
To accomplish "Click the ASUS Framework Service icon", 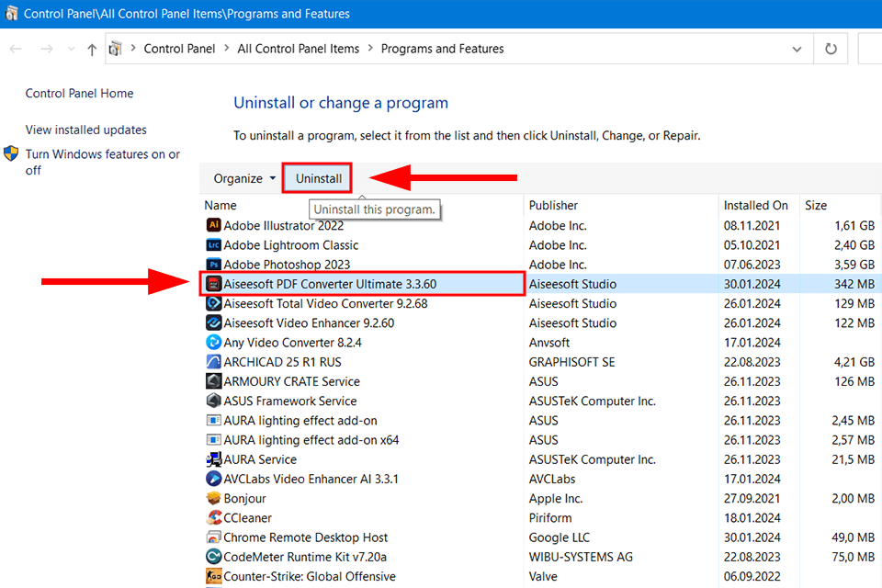I will (214, 401).
